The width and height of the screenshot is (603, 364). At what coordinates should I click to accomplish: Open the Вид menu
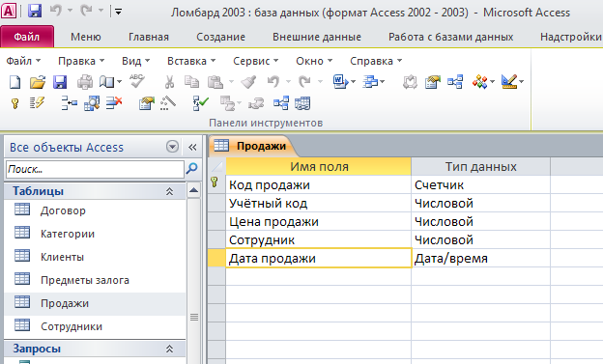pos(135,61)
